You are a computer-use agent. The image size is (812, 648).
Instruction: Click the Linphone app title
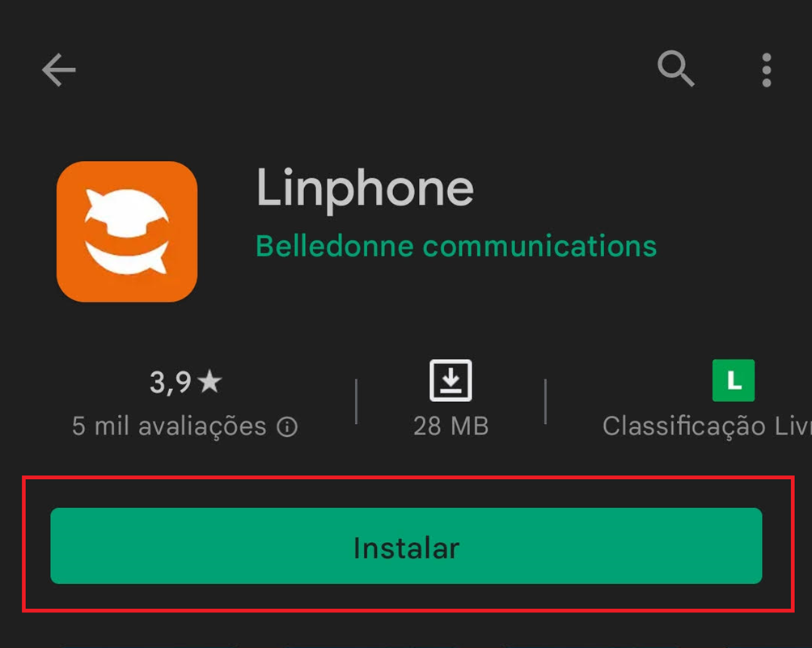coord(365,188)
